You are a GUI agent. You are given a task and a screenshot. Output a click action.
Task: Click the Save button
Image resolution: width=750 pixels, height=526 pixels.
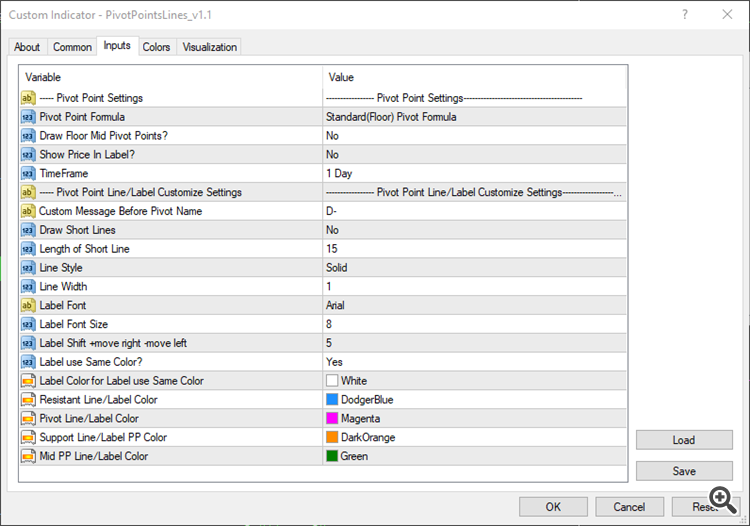684,471
